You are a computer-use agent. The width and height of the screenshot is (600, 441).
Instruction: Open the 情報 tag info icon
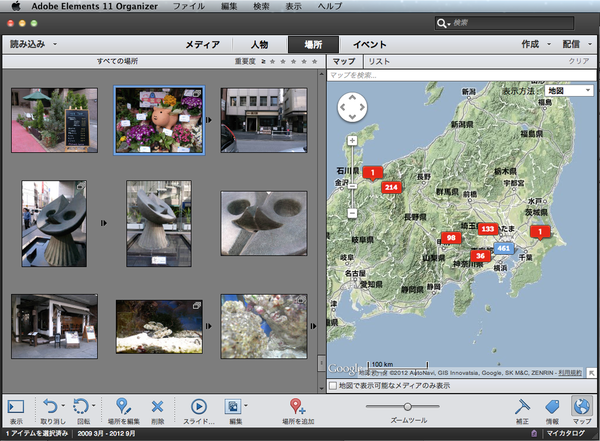pos(552,407)
